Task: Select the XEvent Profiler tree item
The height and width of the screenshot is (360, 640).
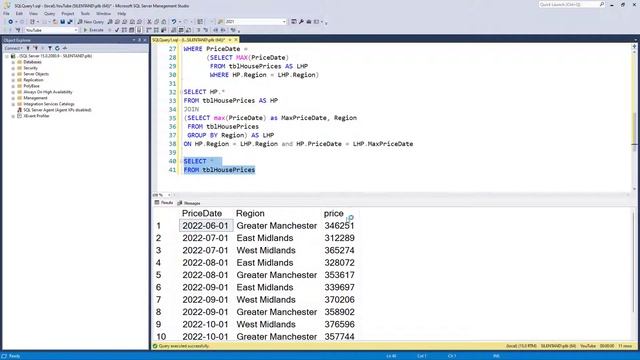Action: point(36,116)
